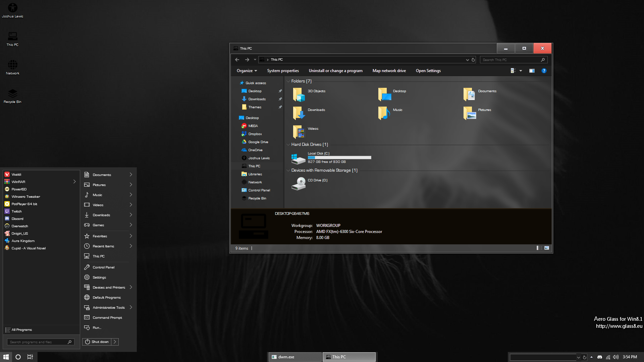Open Discord from Start menu list
This screenshot has height=362, width=644.
[18, 218]
